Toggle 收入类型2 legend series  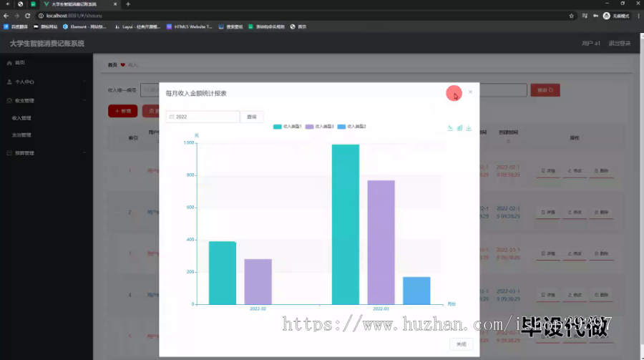tap(351, 127)
